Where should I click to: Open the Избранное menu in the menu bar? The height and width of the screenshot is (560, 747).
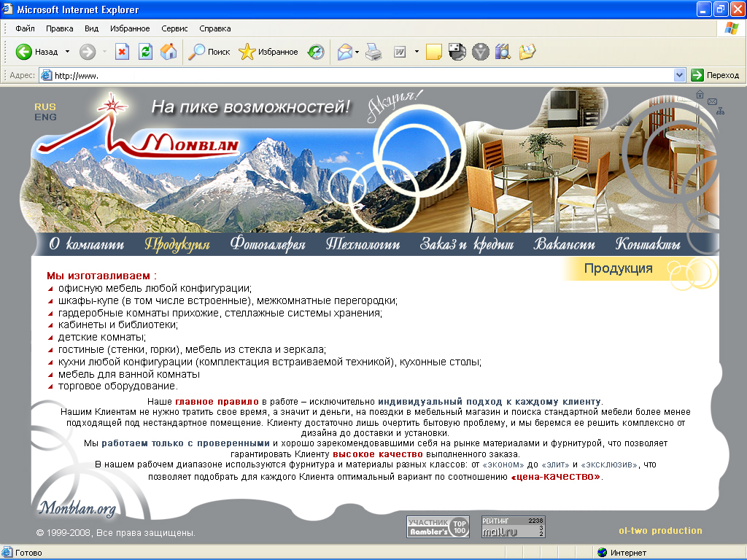[130, 28]
